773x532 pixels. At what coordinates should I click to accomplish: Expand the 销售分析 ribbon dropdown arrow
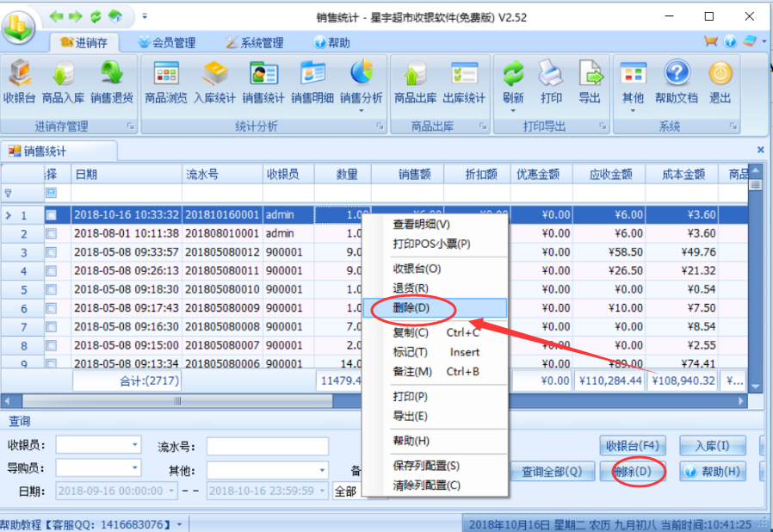tap(362, 110)
